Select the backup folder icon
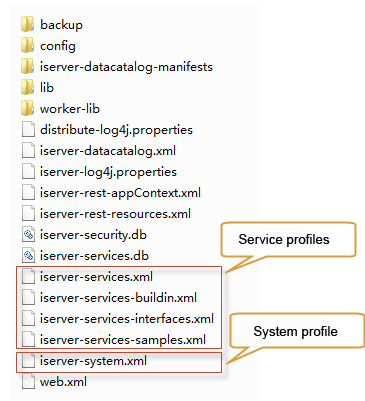This screenshot has width=365, height=401. (x=27, y=25)
